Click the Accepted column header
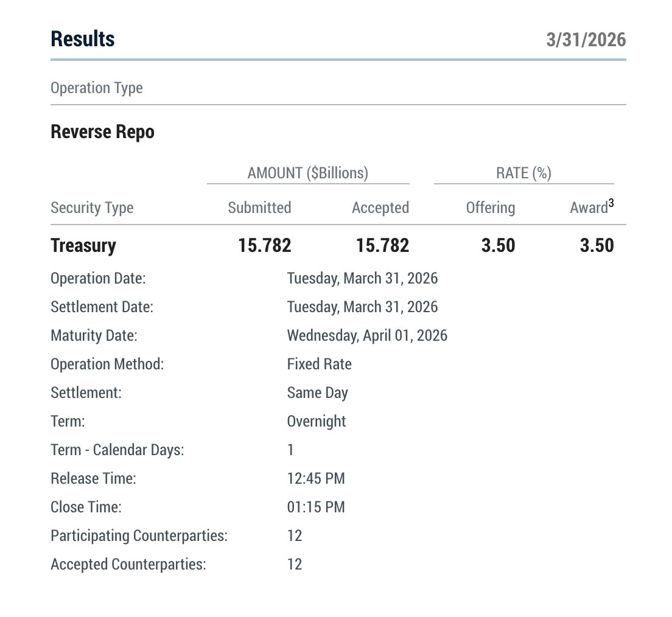 [x=380, y=208]
